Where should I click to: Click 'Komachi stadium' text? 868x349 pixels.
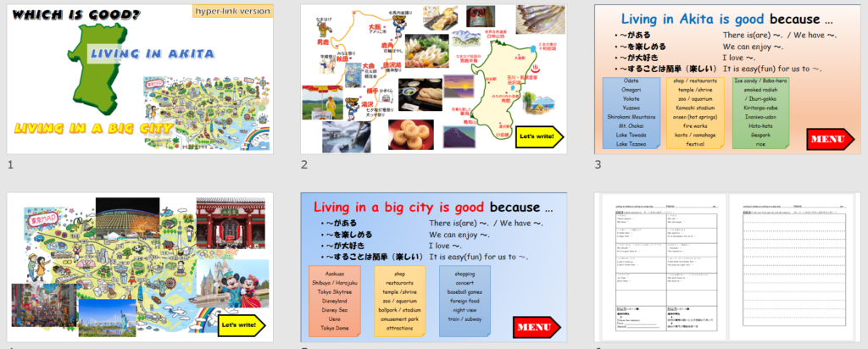click(697, 108)
